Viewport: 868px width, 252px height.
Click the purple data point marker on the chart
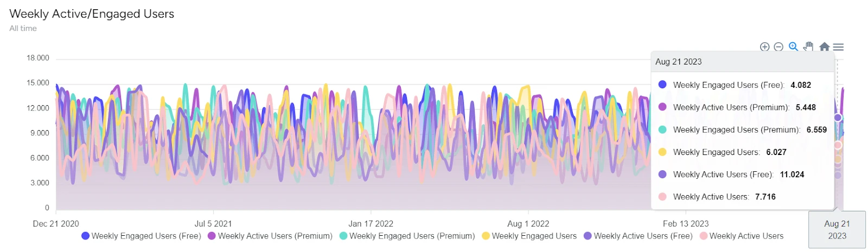(838, 118)
